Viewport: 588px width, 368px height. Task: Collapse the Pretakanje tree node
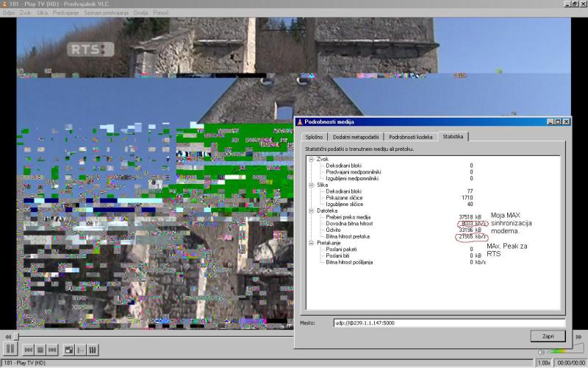311,242
